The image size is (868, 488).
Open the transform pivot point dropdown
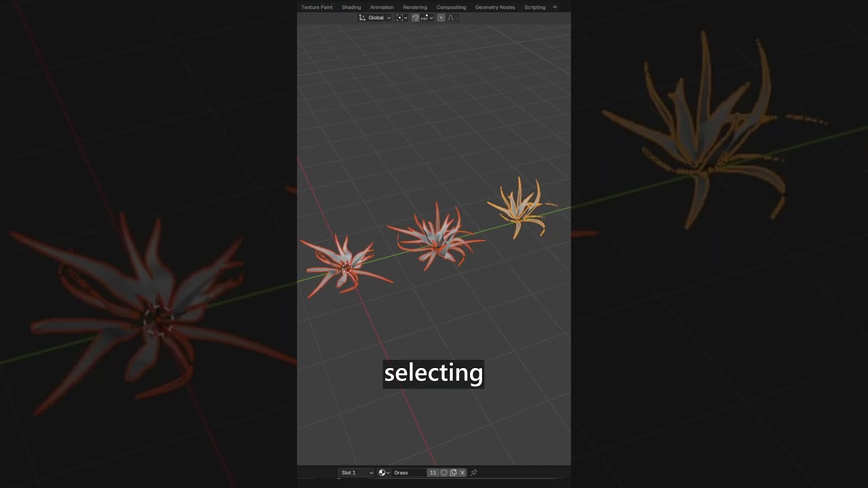(x=401, y=18)
